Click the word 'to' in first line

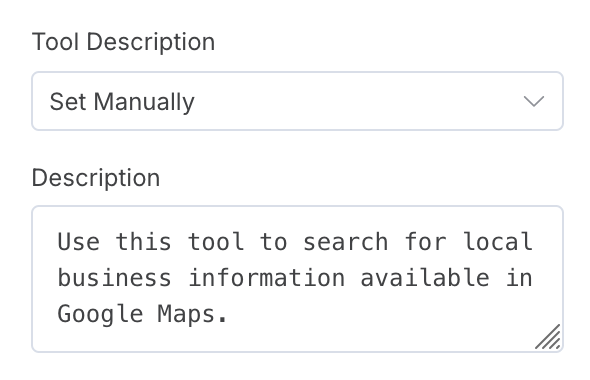273,242
